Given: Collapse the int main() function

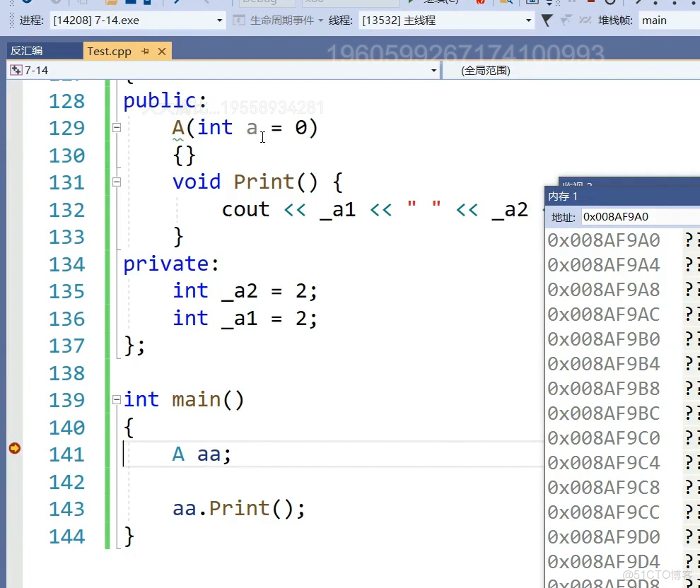Looking at the screenshot, I should point(117,400).
